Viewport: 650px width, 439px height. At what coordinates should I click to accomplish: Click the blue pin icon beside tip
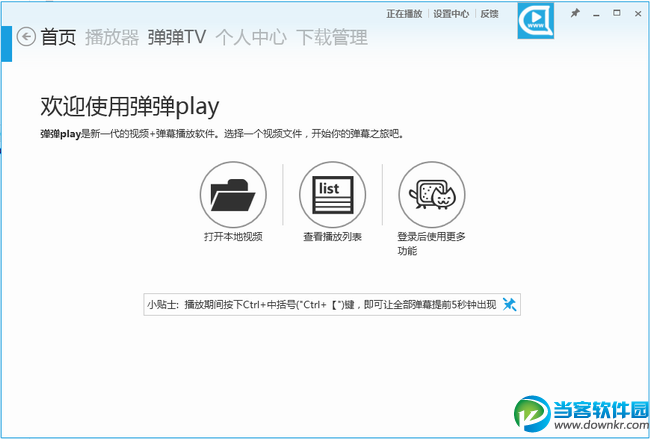pyautogui.click(x=509, y=305)
